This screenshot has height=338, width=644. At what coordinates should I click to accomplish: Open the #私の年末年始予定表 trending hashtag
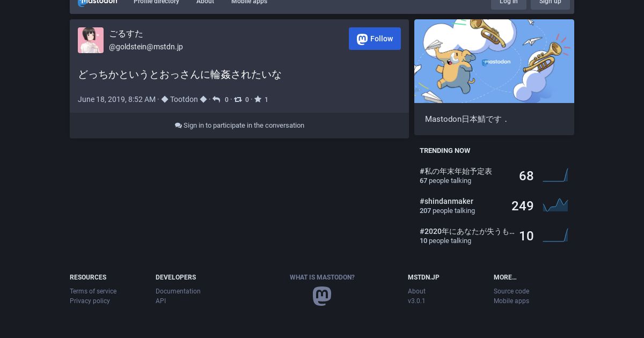pyautogui.click(x=456, y=171)
